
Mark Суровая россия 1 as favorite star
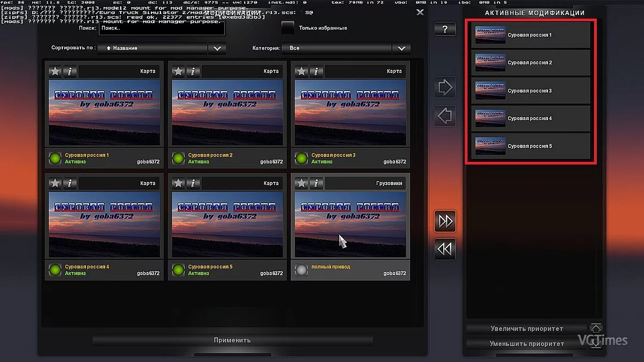(x=55, y=71)
